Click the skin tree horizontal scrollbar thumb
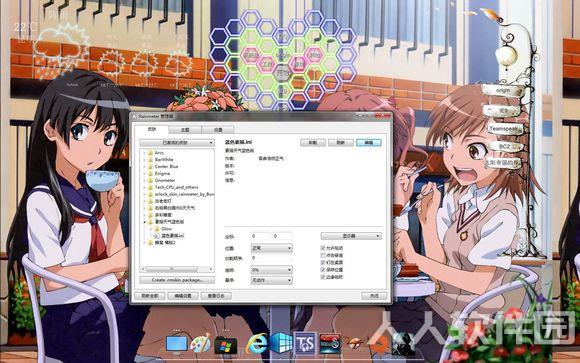Viewport: 580px width, 363px height. pyautogui.click(x=171, y=269)
